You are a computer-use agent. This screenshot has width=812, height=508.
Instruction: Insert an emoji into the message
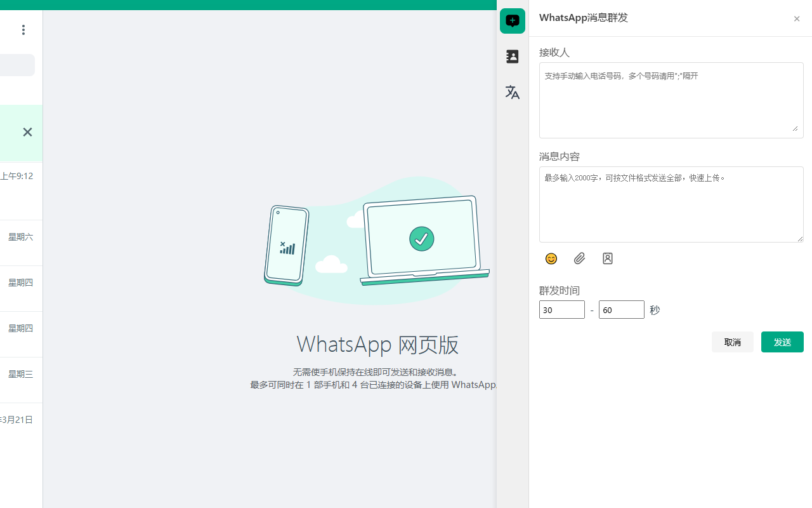[551, 258]
